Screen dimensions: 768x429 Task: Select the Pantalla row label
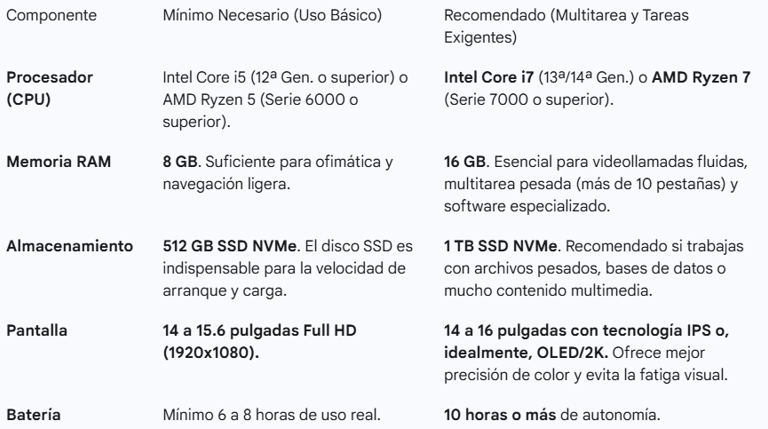[37, 331]
